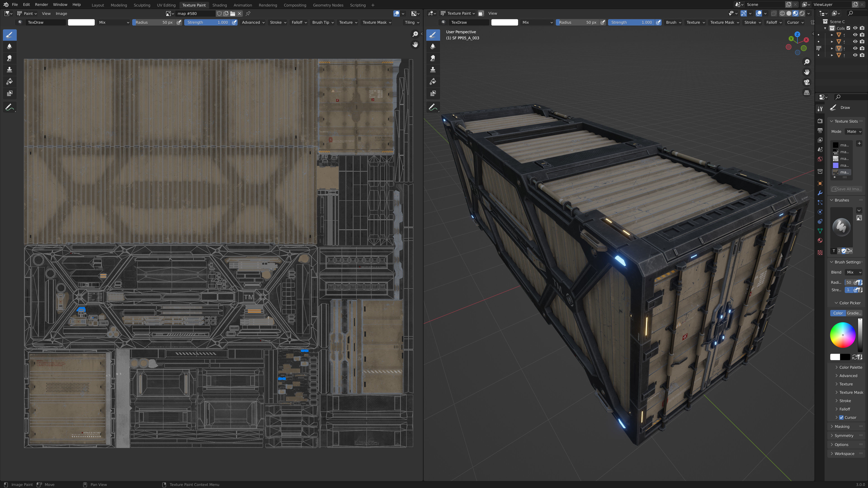868x488 pixels.
Task: Open the Output properties tab
Action: click(820, 130)
